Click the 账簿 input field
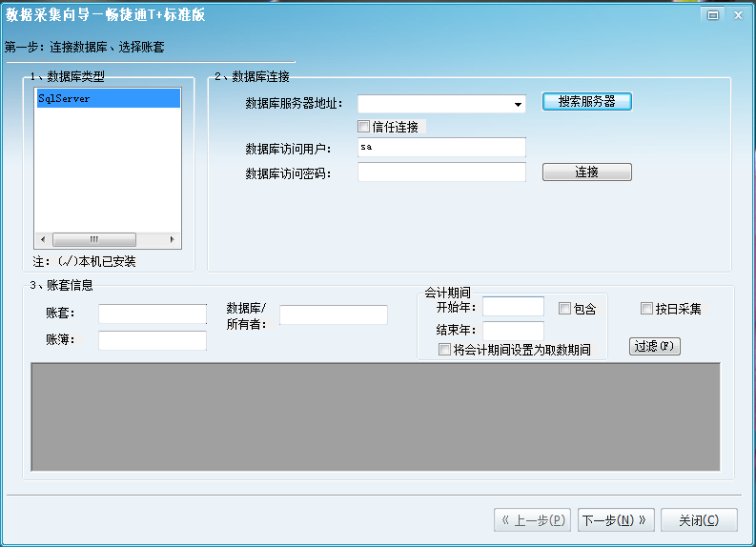Screen dimensions: 756x547 (x=153, y=340)
